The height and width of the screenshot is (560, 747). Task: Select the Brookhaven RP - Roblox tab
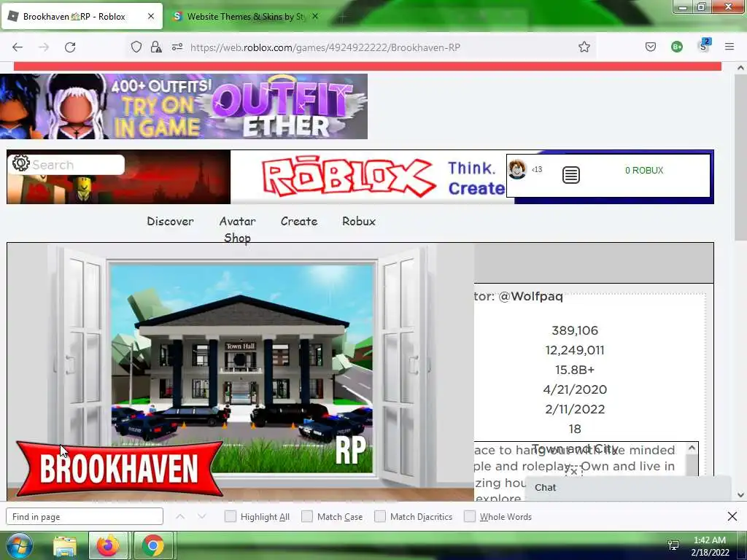pos(82,17)
